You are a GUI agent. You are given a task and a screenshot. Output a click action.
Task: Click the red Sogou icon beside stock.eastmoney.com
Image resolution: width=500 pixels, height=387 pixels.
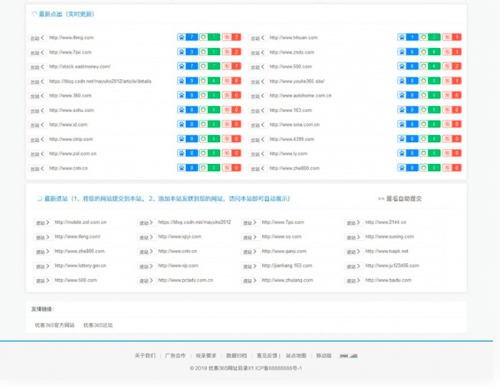point(227,66)
